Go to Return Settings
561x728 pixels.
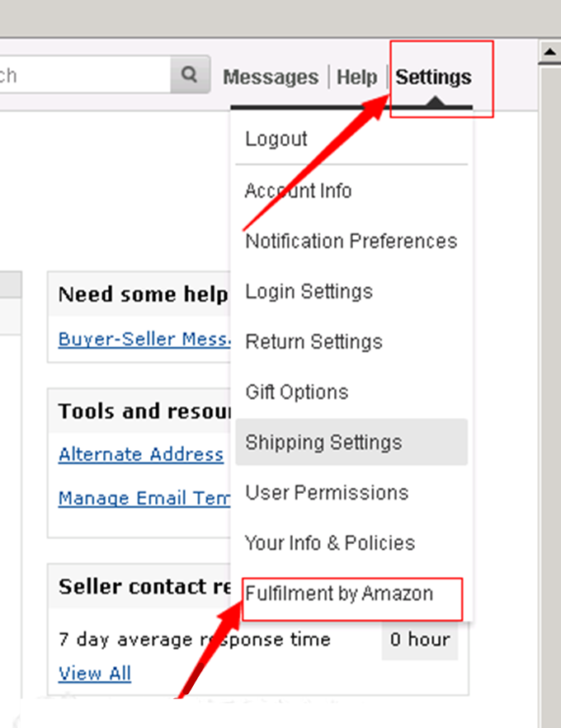pos(313,341)
